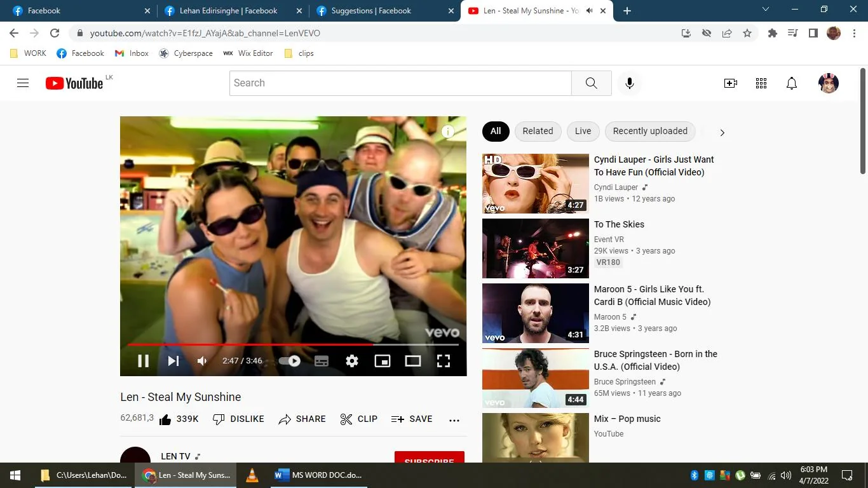Switch to the first Facebook tab
Screen dimensions: 868x488
tap(81, 11)
